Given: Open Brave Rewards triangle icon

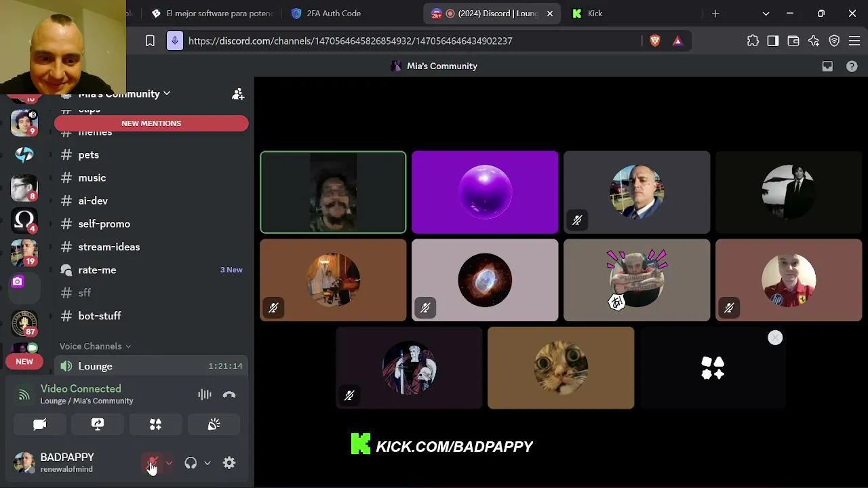Looking at the screenshot, I should point(677,41).
